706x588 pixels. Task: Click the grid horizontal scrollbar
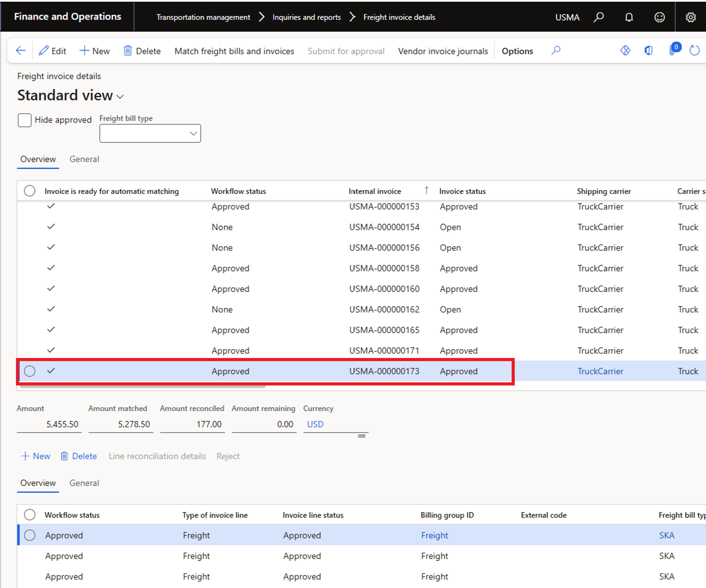[142, 386]
